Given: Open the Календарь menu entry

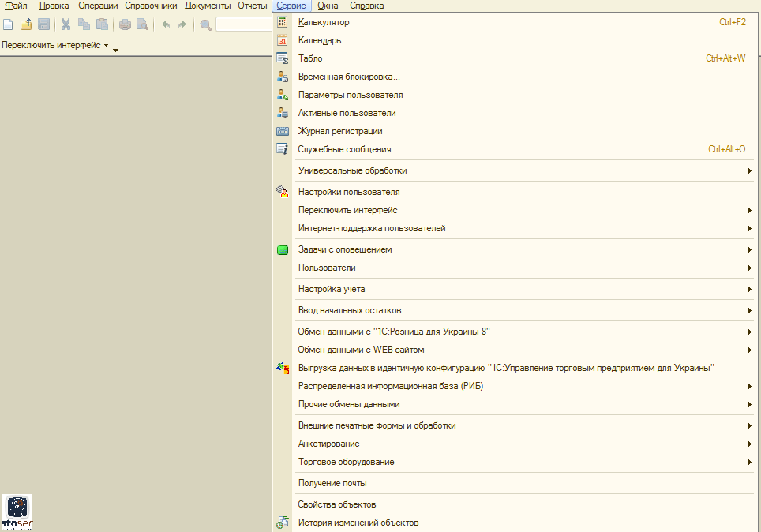Looking at the screenshot, I should (320, 40).
